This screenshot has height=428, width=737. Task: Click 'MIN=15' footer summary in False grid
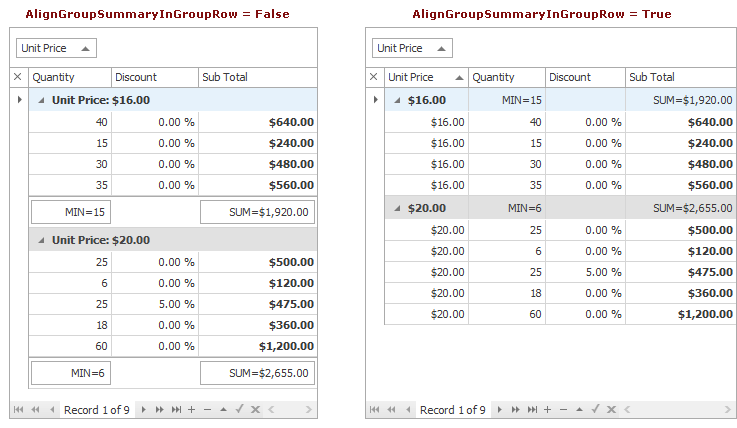(x=71, y=212)
